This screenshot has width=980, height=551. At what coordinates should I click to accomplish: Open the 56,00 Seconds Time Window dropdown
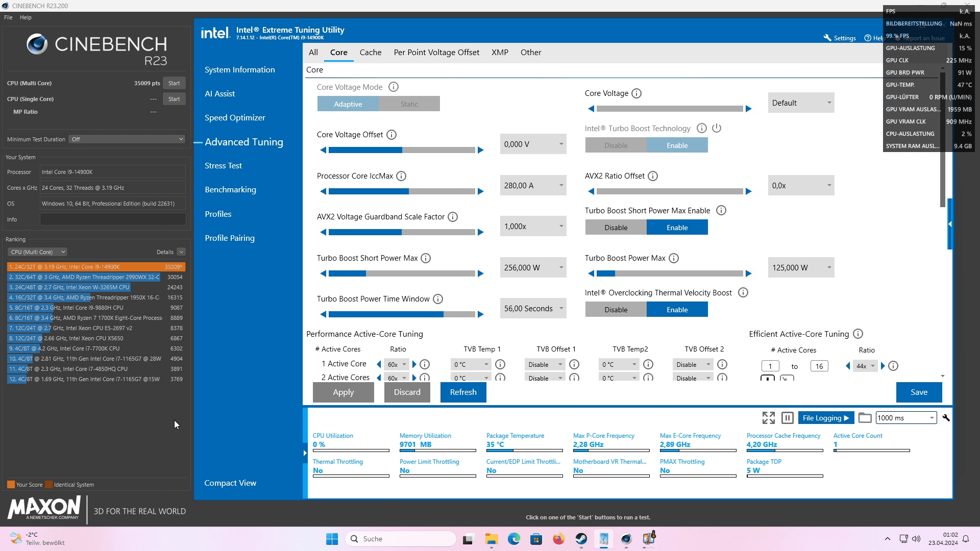click(x=533, y=309)
